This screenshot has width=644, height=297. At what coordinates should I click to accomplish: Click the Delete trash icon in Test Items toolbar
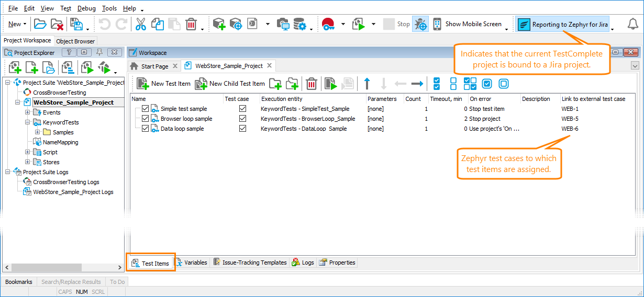(312, 84)
